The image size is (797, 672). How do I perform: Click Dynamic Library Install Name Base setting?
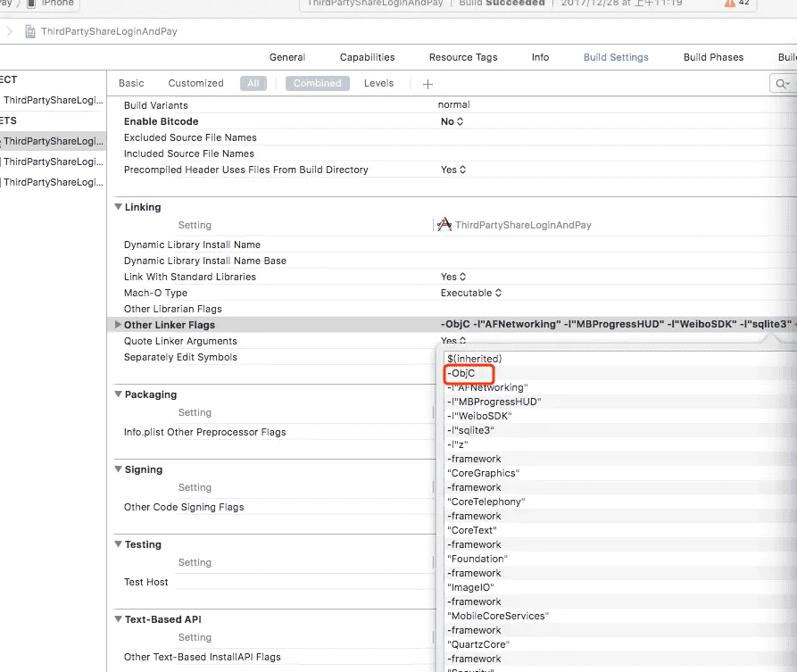pyautogui.click(x=205, y=261)
